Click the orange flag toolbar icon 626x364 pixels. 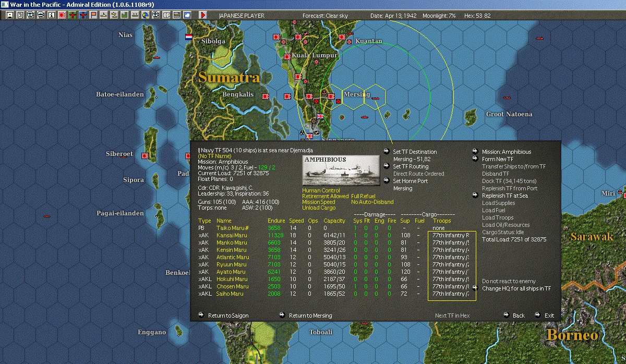tap(93, 15)
